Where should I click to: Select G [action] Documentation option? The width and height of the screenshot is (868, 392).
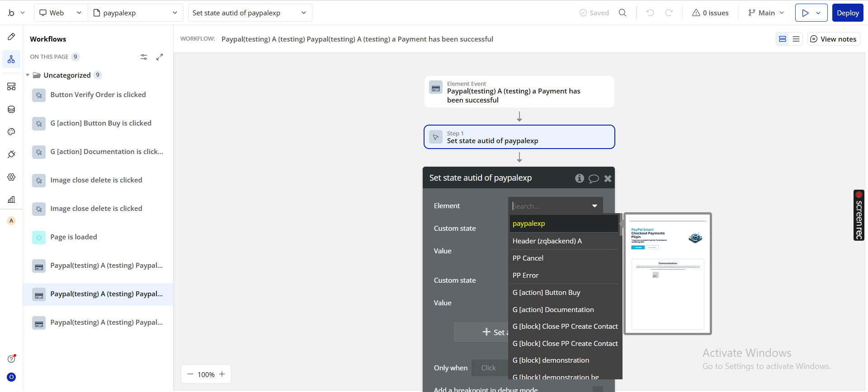pos(564,310)
